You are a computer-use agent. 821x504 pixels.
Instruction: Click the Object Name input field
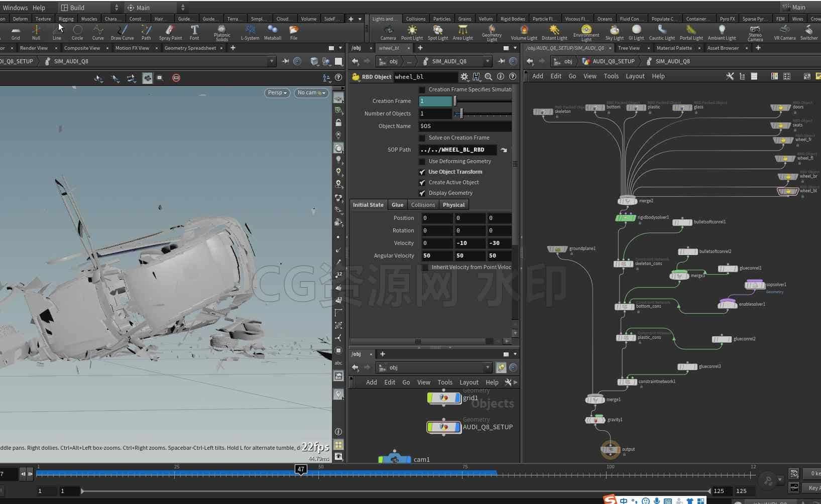[465, 126]
